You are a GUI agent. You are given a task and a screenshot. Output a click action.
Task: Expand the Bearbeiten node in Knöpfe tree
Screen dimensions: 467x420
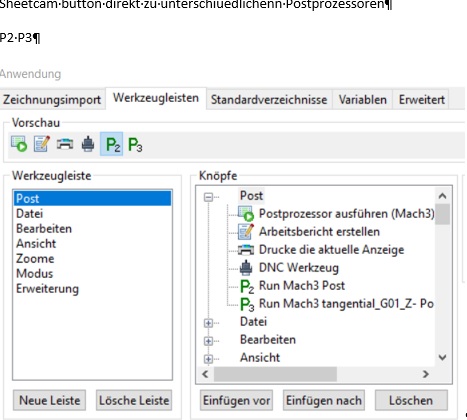[208, 341]
